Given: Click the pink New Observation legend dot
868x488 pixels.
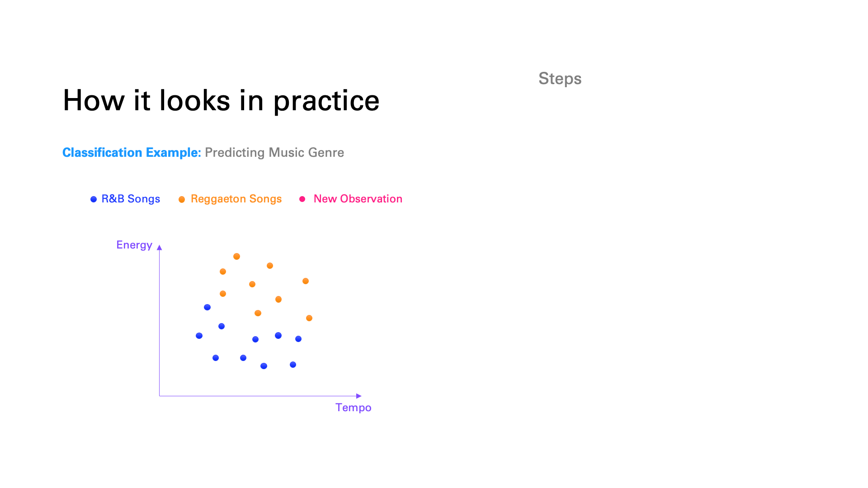Looking at the screenshot, I should coord(302,199).
